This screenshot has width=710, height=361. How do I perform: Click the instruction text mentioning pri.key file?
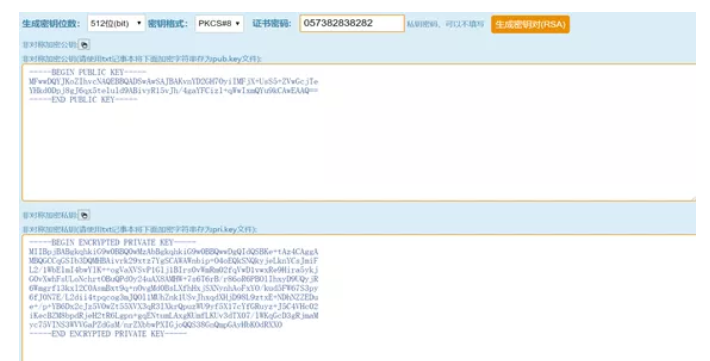(x=140, y=230)
